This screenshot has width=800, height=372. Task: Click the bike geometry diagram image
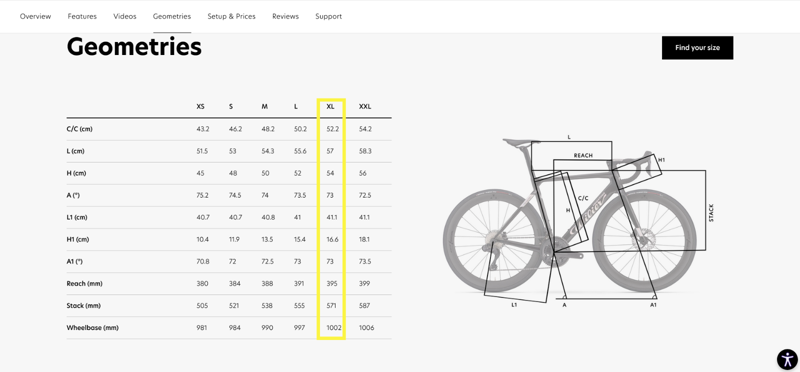click(578, 222)
